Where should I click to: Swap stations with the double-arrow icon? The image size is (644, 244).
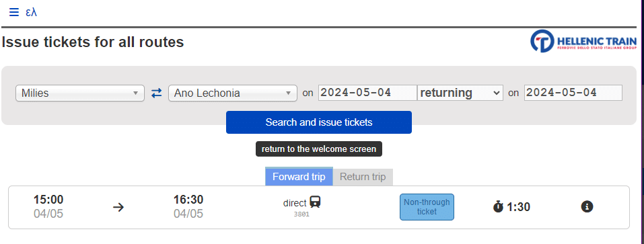(157, 93)
